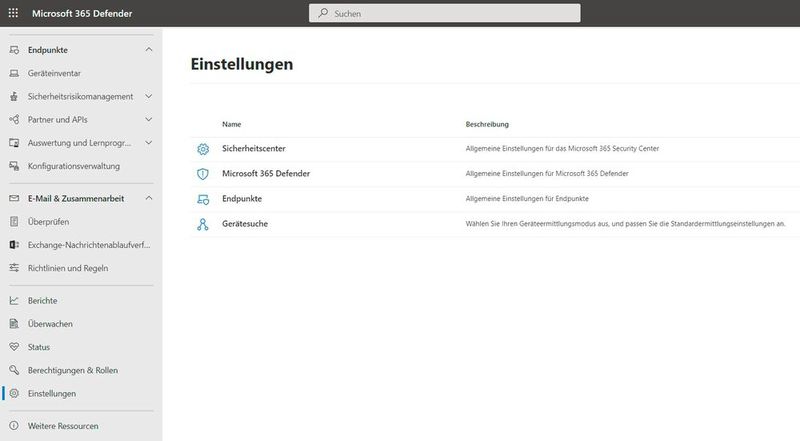Open Weitere Ressourcen
Viewport: 800px width, 441px height.
coord(63,426)
